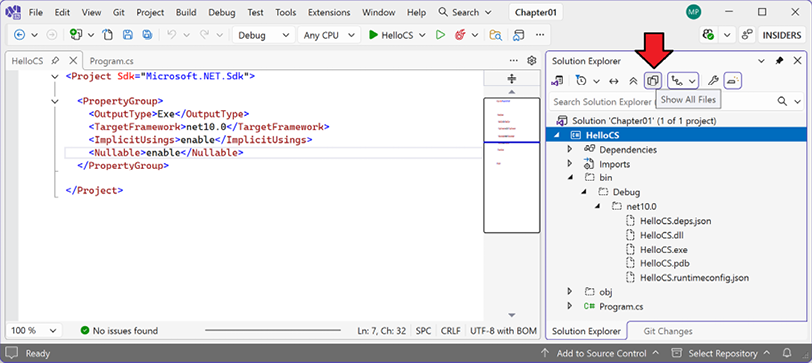Click the horizontal scrollbar in editor

(x=273, y=330)
